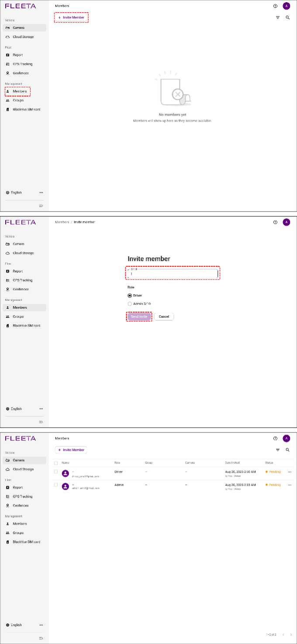Click user avatar on the Invite member page

point(287,222)
